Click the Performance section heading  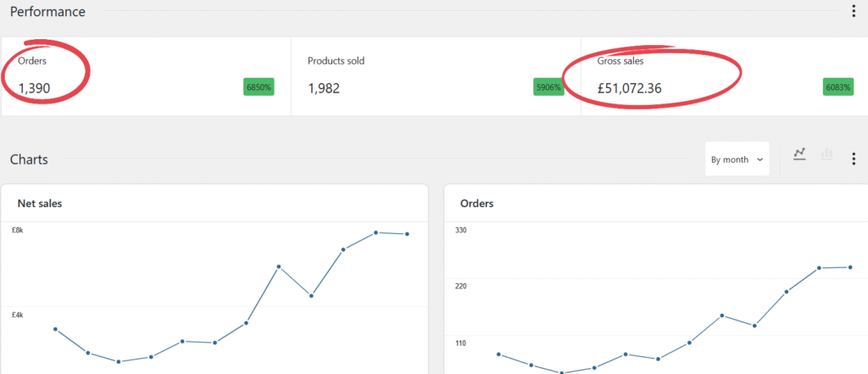coord(47,12)
